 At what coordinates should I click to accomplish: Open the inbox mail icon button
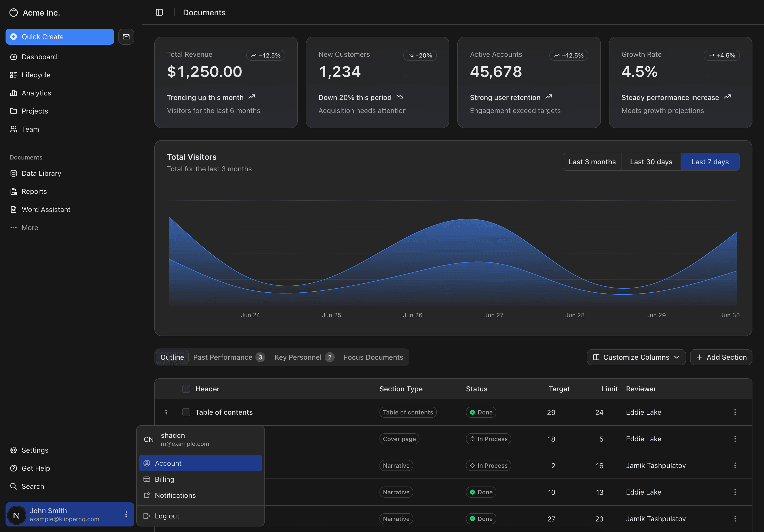[126, 37]
